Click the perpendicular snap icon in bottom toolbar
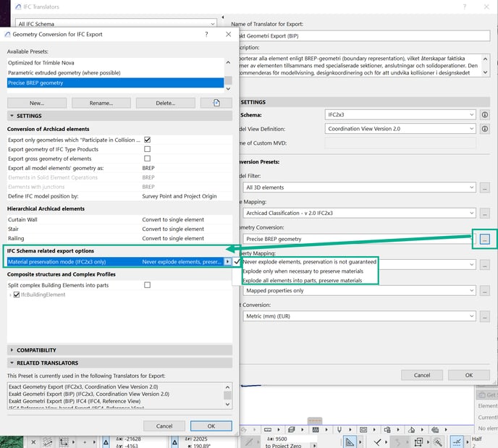This screenshot has height=448, width=498. tap(377, 441)
